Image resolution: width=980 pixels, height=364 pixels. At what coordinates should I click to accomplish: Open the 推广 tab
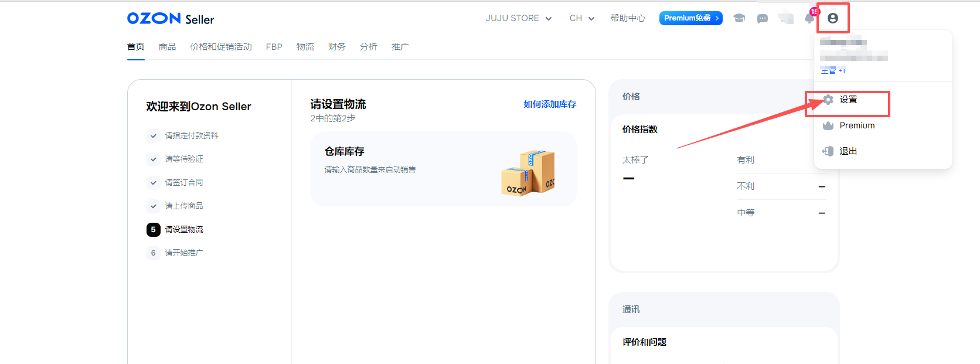[x=400, y=47]
